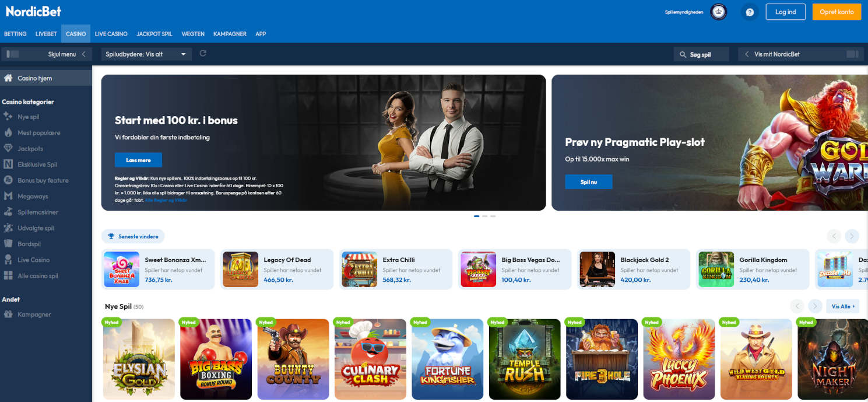Expand Vis mit NordicBet panel chevron
The height and width of the screenshot is (402, 868).
point(747,54)
